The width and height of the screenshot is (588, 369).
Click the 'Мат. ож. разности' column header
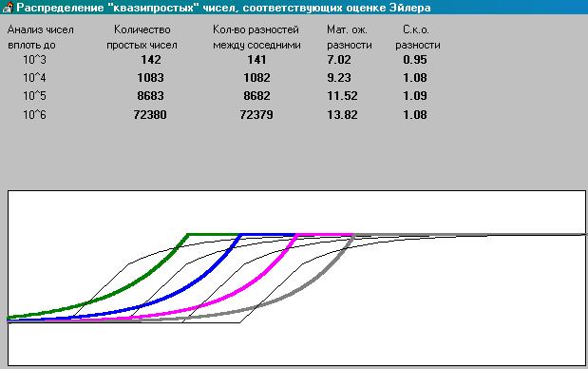coord(350,37)
